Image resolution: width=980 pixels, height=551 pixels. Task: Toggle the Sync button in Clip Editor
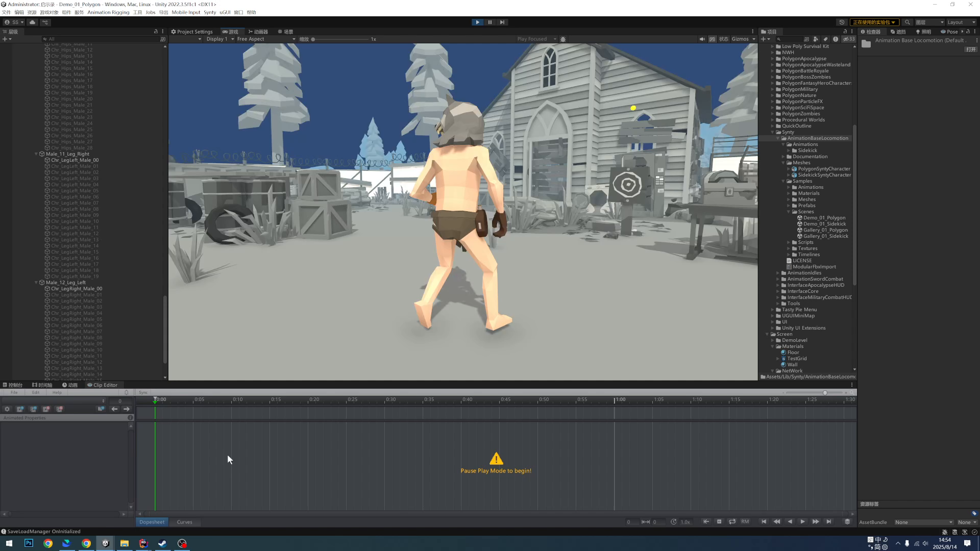click(x=143, y=392)
